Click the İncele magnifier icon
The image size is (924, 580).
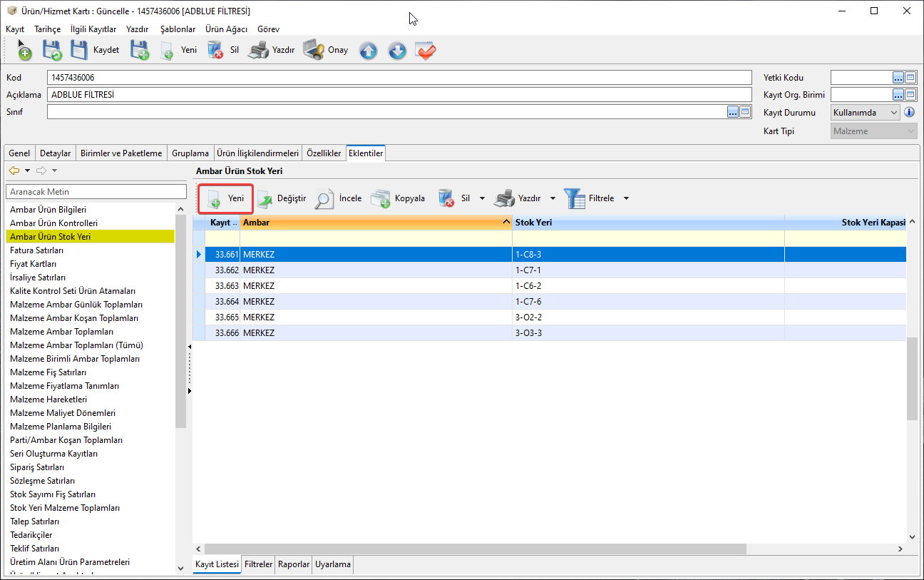(324, 198)
